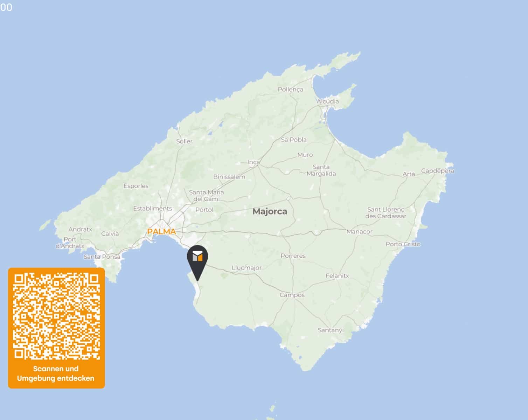Click the Alcúdia town label
The height and width of the screenshot is (420, 528).
pos(328,101)
